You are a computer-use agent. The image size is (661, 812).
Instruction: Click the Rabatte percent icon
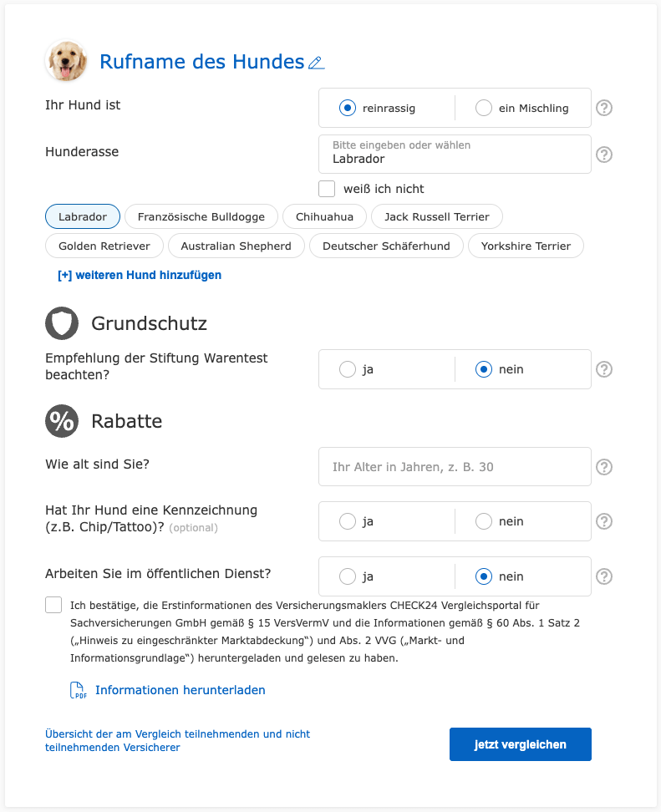(62, 421)
